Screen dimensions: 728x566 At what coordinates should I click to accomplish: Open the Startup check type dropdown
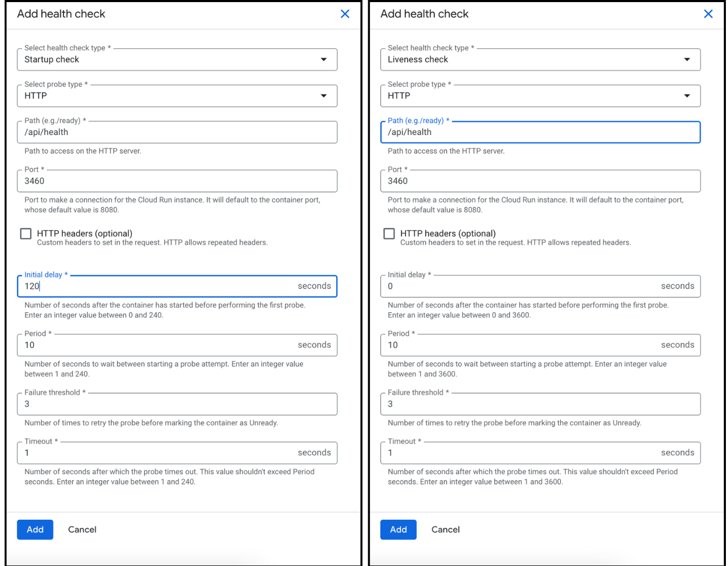(177, 59)
